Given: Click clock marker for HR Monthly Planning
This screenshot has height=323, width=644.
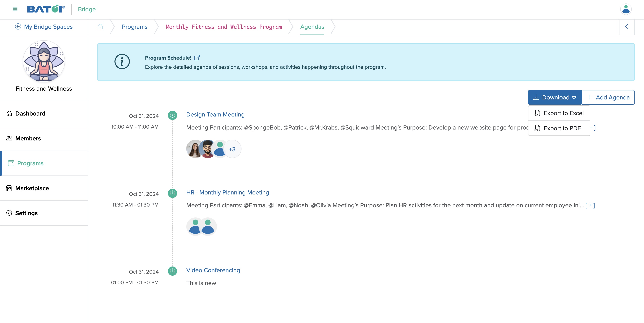Looking at the screenshot, I should (x=172, y=193).
